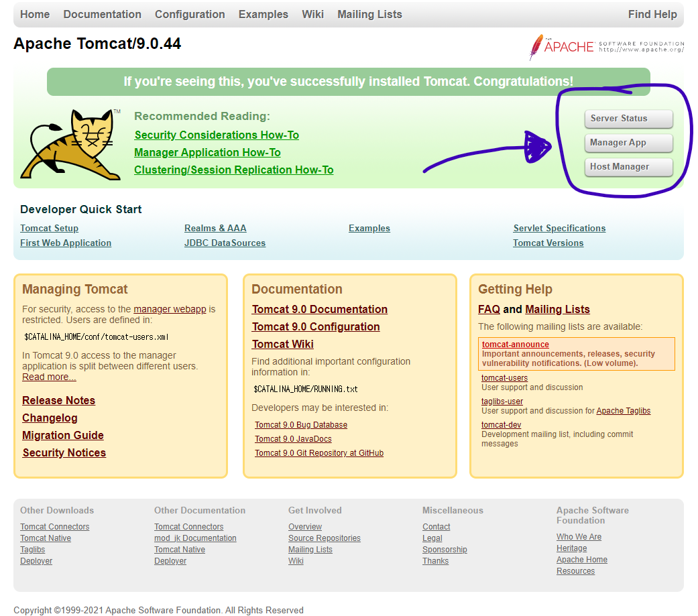Viewport: 698px width, 616px height.
Task: Click Tomcat Native under Other Downloads
Action: (46, 538)
